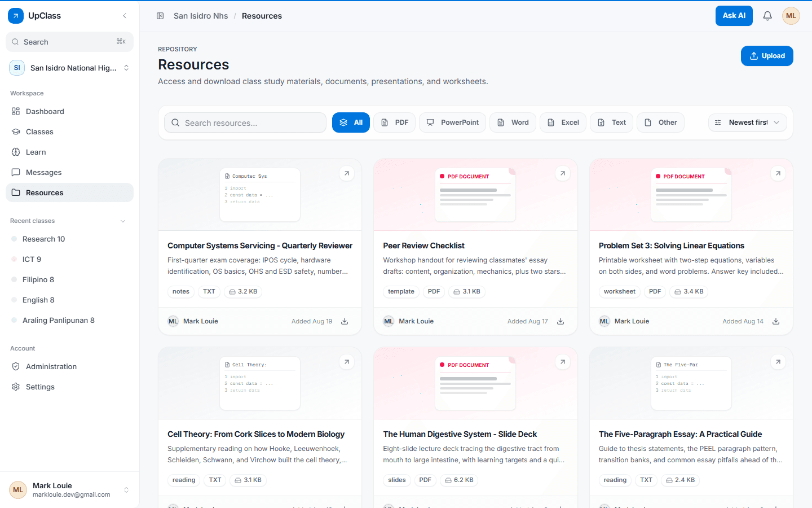Open the Peer Review Checklist PDF thumbnail
The width and height of the screenshot is (812, 508).
point(475,195)
